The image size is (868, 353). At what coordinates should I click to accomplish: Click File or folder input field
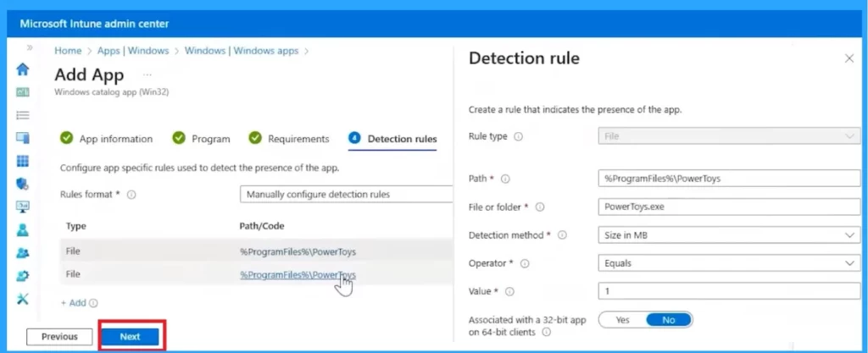(x=729, y=207)
